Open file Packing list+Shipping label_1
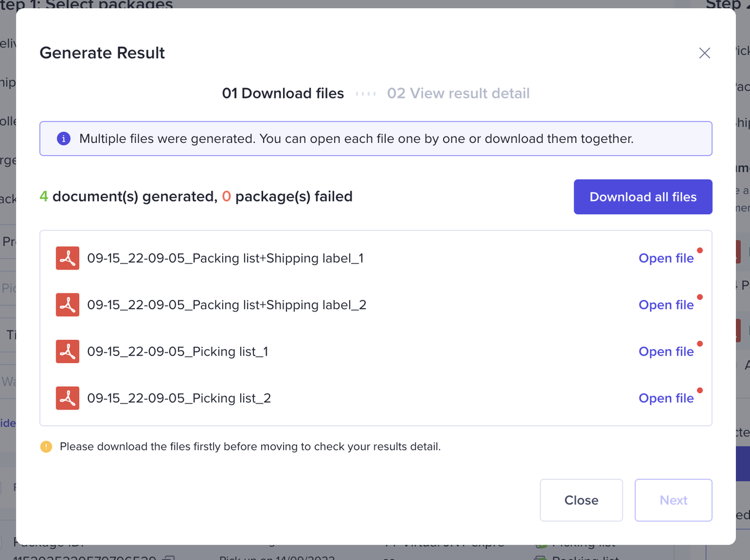Screen dimensions: 750x560 coord(666,258)
